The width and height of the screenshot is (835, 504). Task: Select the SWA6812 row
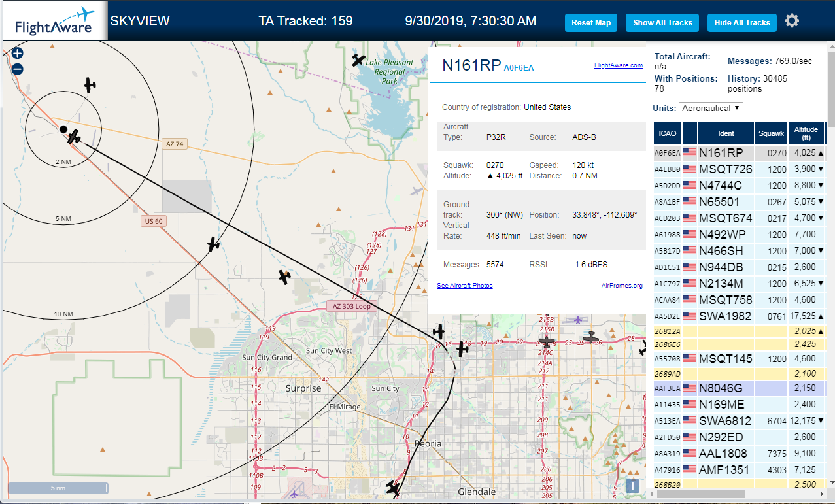coord(740,421)
